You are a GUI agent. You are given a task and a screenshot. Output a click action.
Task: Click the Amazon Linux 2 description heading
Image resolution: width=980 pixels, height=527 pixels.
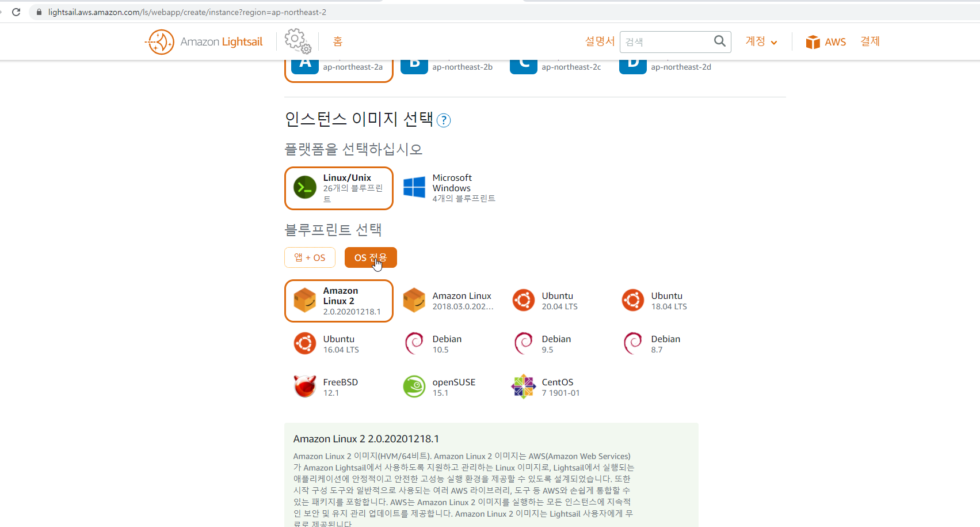[366, 439]
